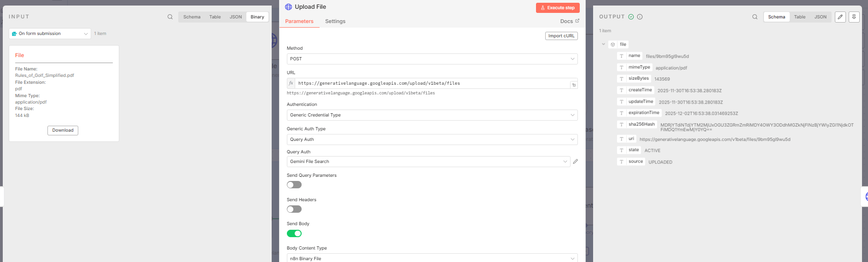Open expression editor icon at URL field end
This screenshot has height=262, width=868.
574,85
